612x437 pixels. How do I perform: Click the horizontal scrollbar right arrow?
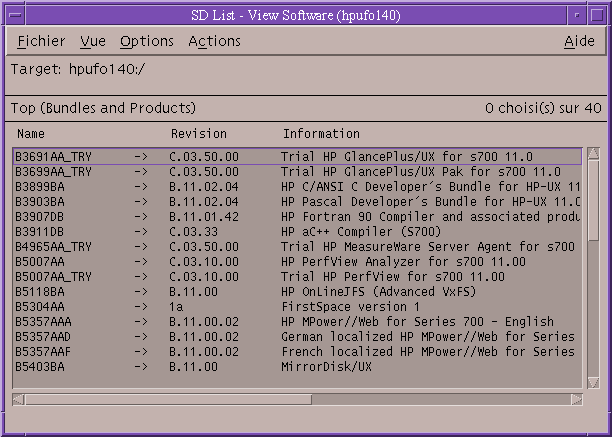tap(577, 400)
